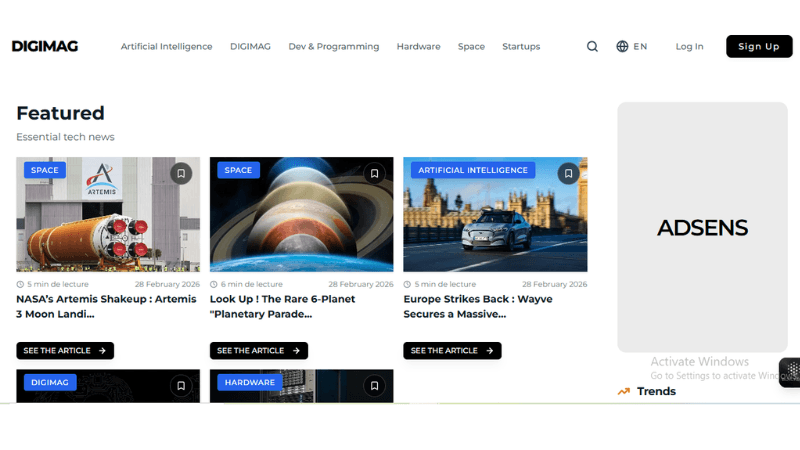800x450 pixels.
Task: Click "6 min de lecture" reading time
Action: coord(252,284)
